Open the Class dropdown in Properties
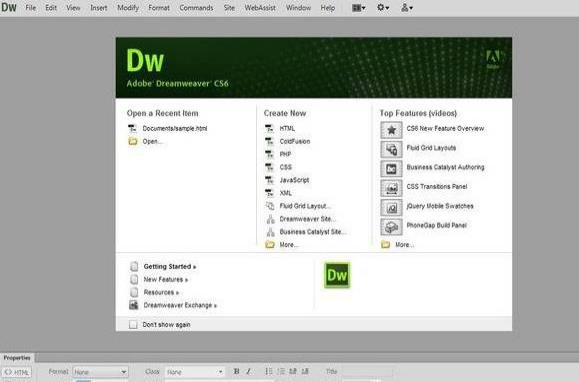579x382 pixels. 195,372
